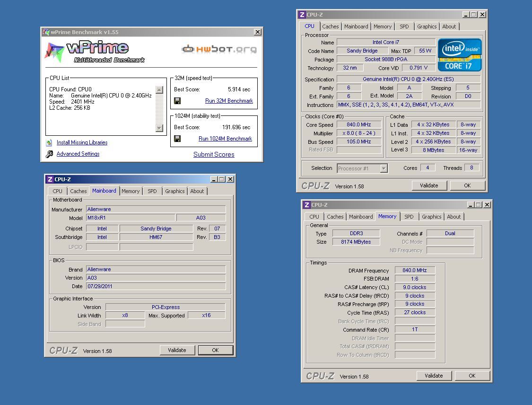The height and width of the screenshot is (405, 532).
Task: Click OK in the CPU window
Action: click(x=467, y=185)
